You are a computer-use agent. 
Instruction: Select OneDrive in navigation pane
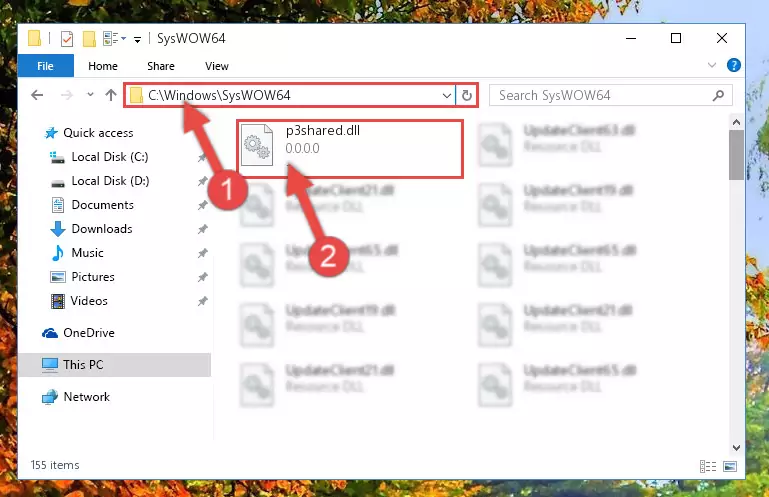click(89, 333)
